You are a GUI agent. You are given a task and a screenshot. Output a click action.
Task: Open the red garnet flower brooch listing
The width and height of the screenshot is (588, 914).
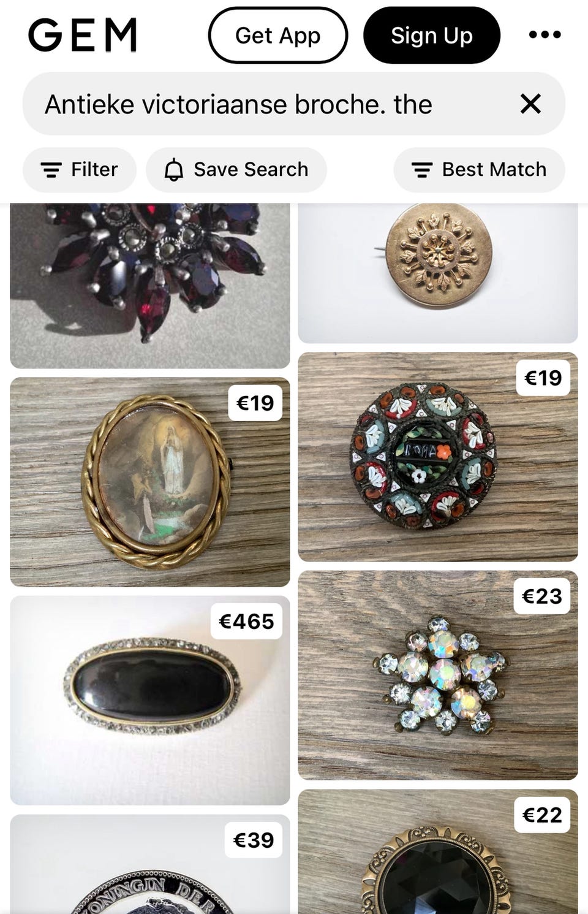(x=150, y=286)
